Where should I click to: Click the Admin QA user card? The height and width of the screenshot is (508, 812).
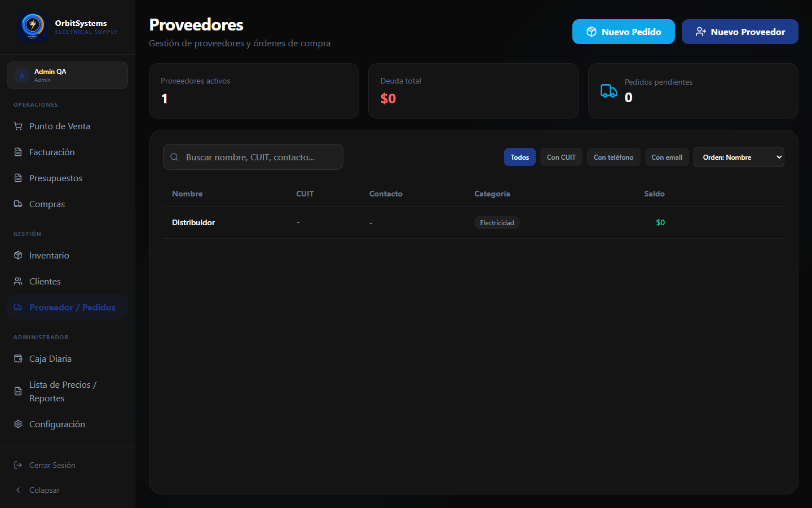point(67,75)
